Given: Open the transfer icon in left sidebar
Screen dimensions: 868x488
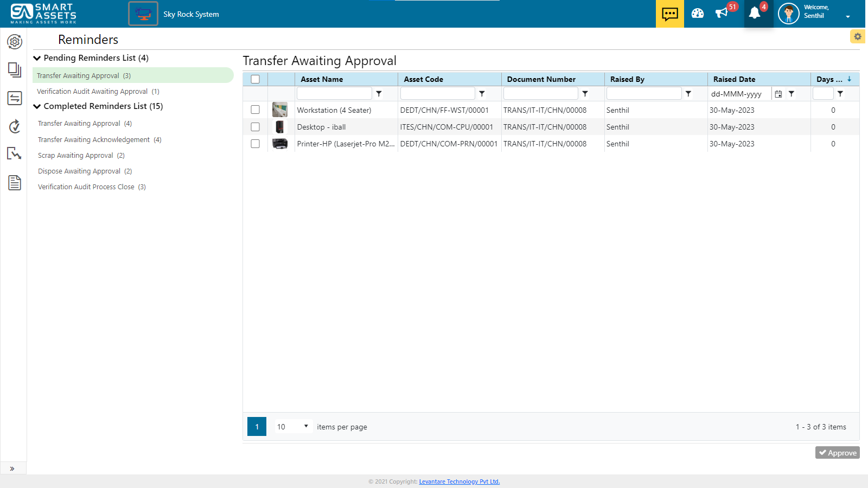Looking at the screenshot, I should [15, 98].
